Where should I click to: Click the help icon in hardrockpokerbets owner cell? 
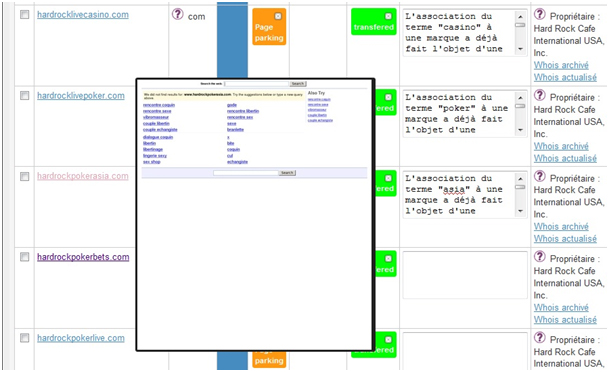pos(539,257)
